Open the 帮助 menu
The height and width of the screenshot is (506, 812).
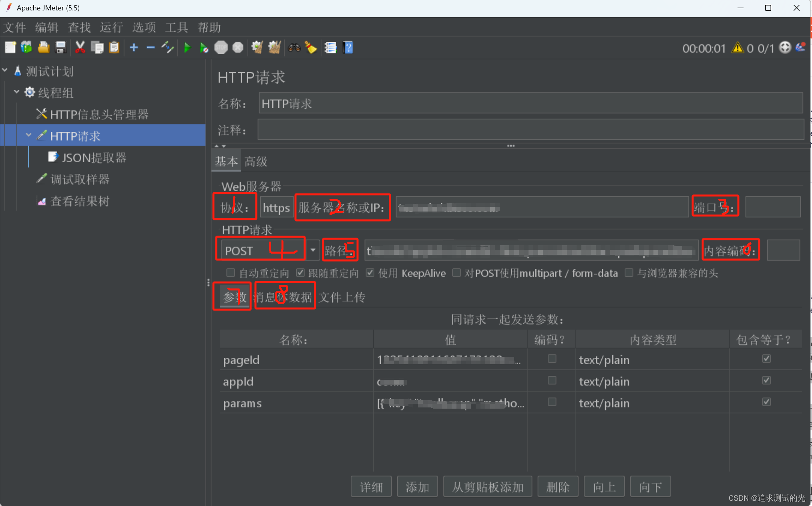click(209, 27)
